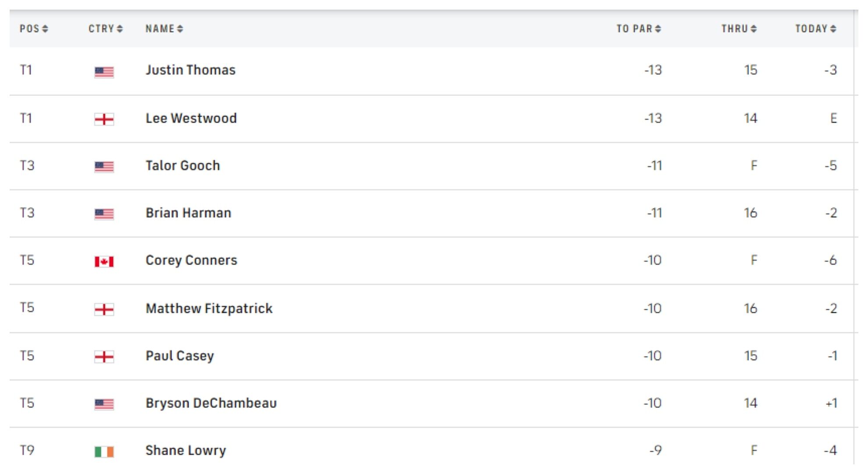
Task: Click the USA flag beside Justin Thomas
Action: (x=104, y=72)
